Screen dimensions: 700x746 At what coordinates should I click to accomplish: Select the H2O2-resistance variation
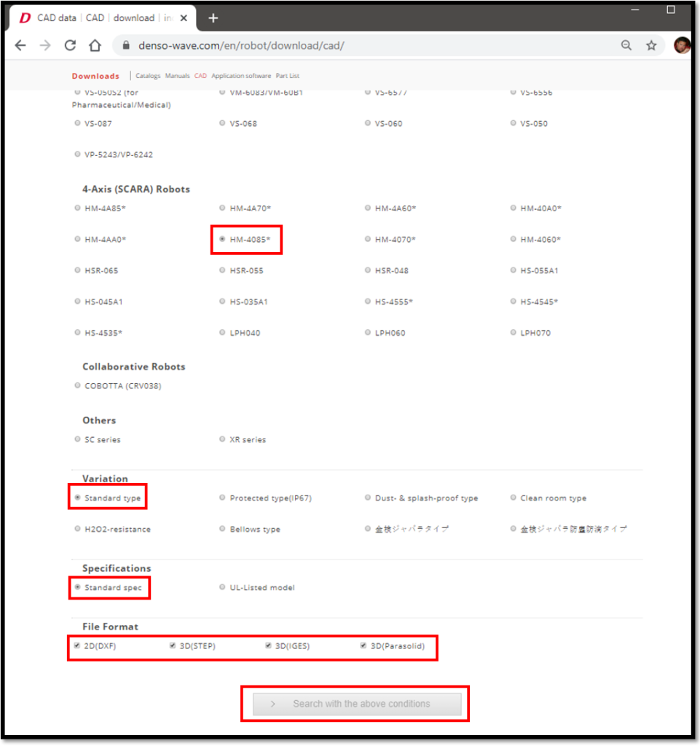click(77, 529)
